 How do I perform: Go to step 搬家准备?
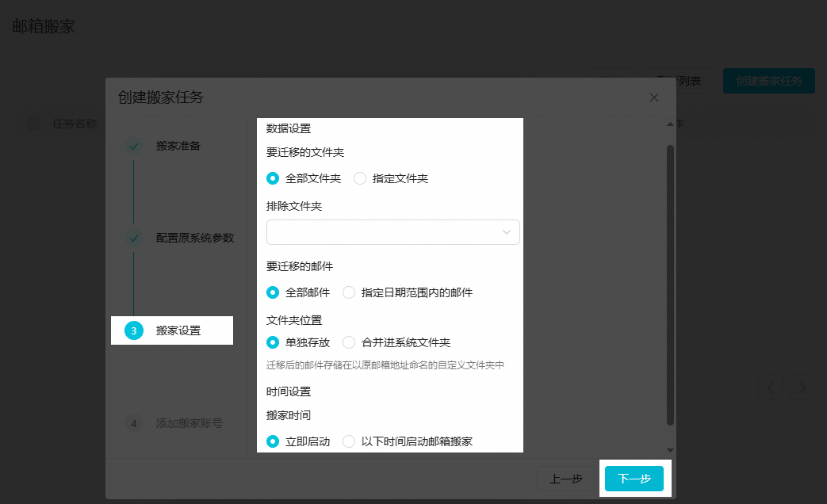178,146
